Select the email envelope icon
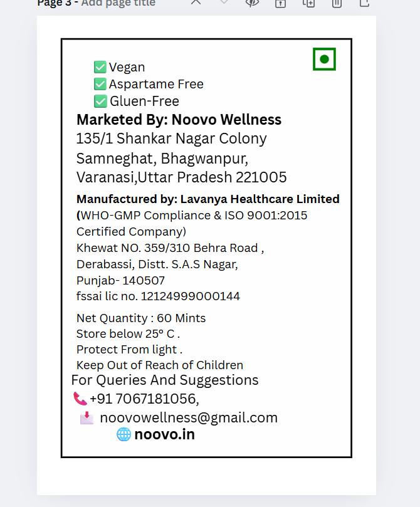 [87, 418]
